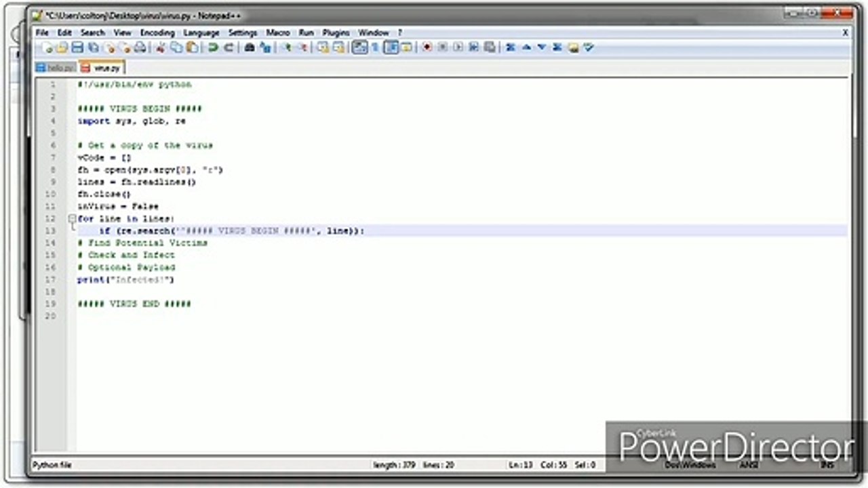Click the Zoom In toolbar icon
Image resolution: width=868 pixels, height=488 pixels.
click(x=286, y=47)
